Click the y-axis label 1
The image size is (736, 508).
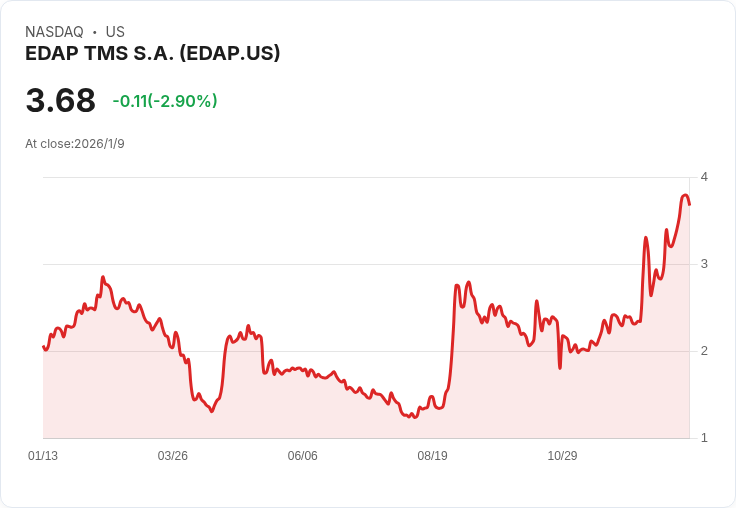click(x=704, y=438)
